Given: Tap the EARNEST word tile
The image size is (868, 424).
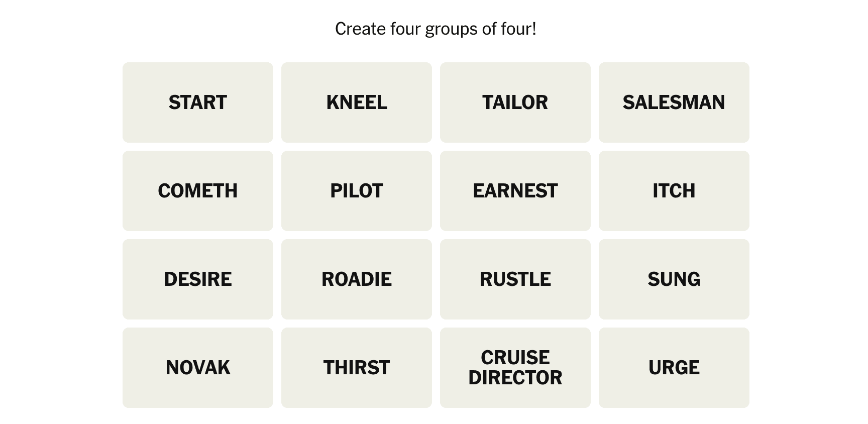Looking at the screenshot, I should (515, 191).
